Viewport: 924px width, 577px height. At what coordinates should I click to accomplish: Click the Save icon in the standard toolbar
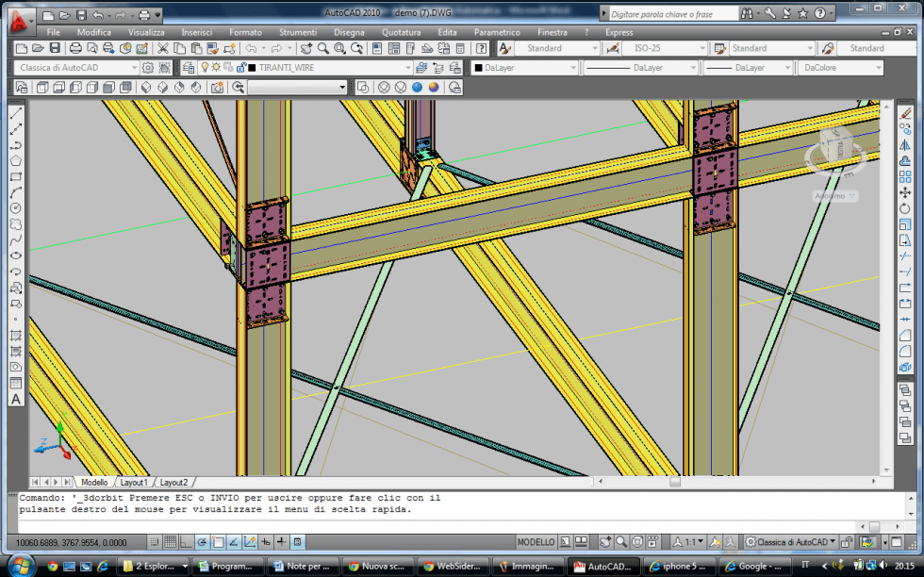55,48
